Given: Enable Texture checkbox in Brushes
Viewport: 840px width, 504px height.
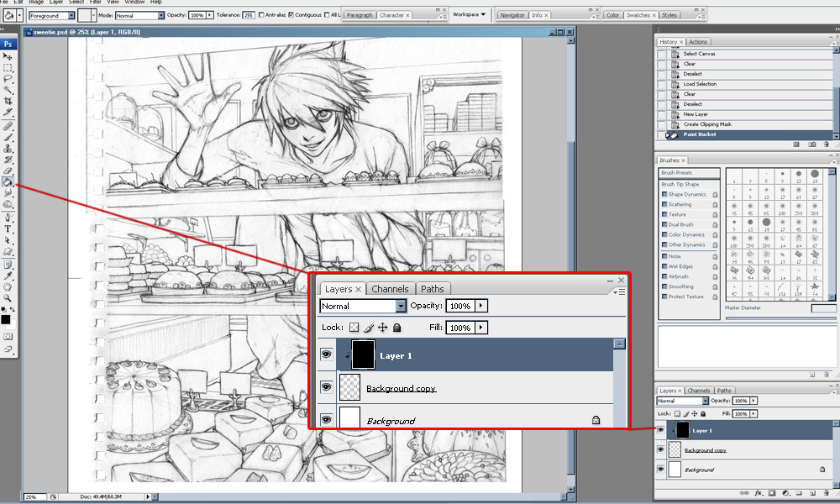Looking at the screenshot, I should click(664, 214).
